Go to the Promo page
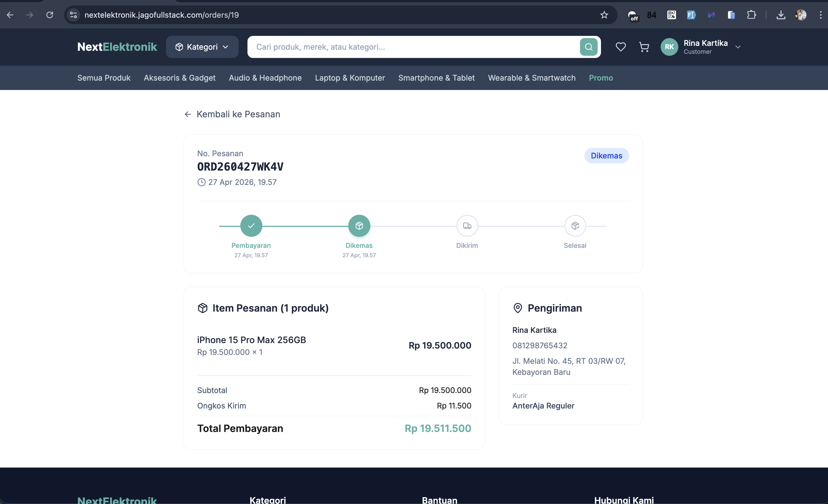Viewport: 828px width, 504px height. coord(601,78)
